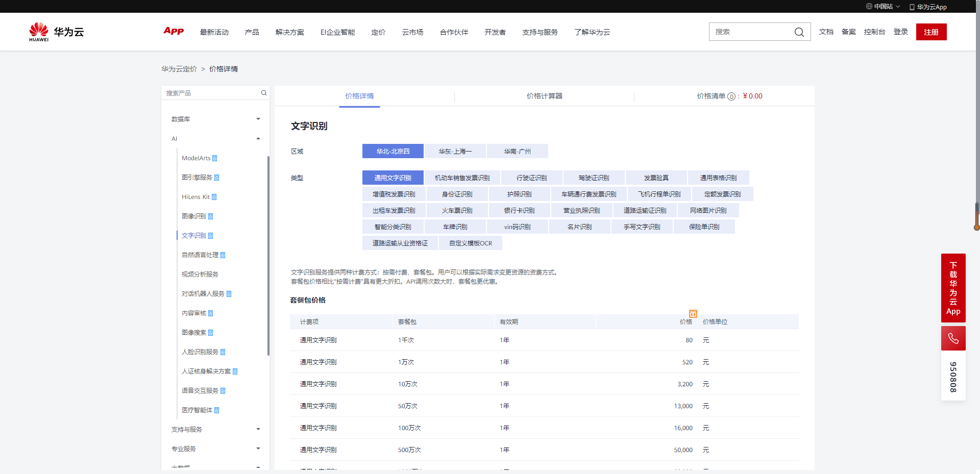Open the 人证核身解决方案 document icon
This screenshot has height=474, width=980.
click(235, 371)
